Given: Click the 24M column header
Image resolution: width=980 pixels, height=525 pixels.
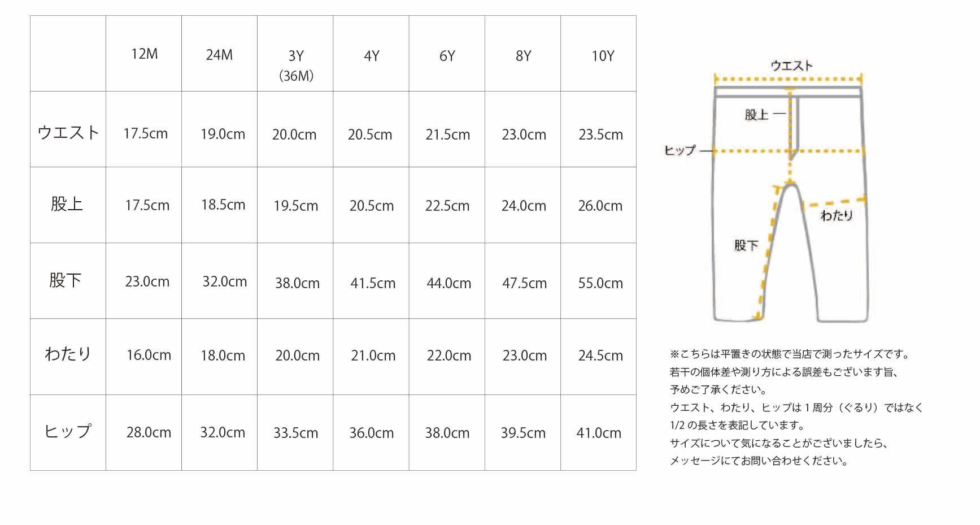Looking at the screenshot, I should (219, 55).
